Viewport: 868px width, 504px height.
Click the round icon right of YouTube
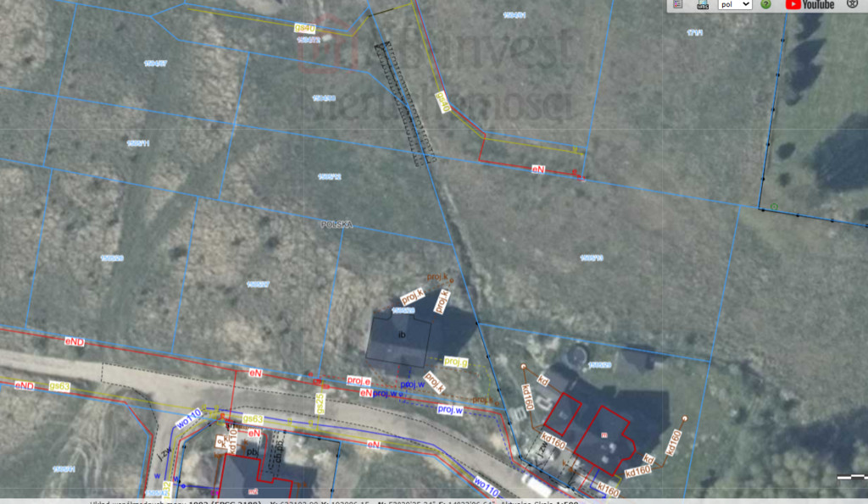852,4
